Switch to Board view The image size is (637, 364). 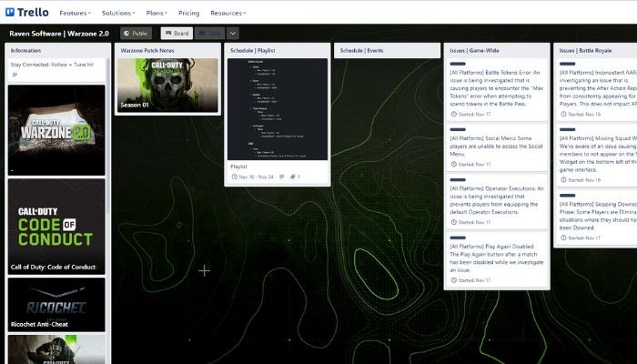pos(177,34)
